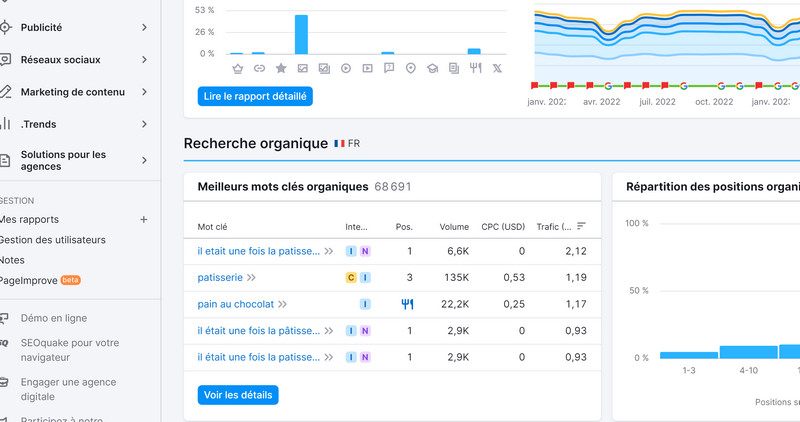This screenshot has height=422, width=800.
Task: Click the I intent badge in pain au chocolat row
Action: (365, 304)
